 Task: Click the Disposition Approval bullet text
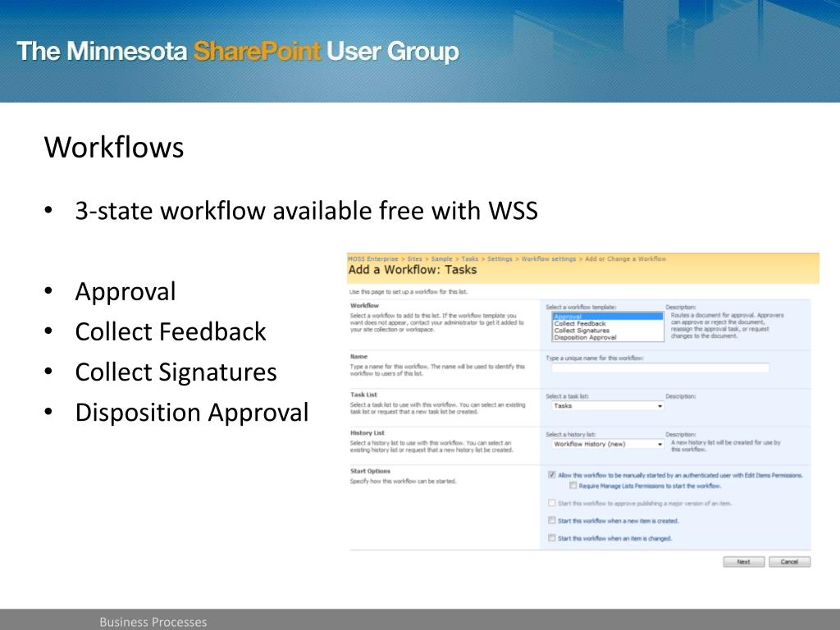coord(192,413)
